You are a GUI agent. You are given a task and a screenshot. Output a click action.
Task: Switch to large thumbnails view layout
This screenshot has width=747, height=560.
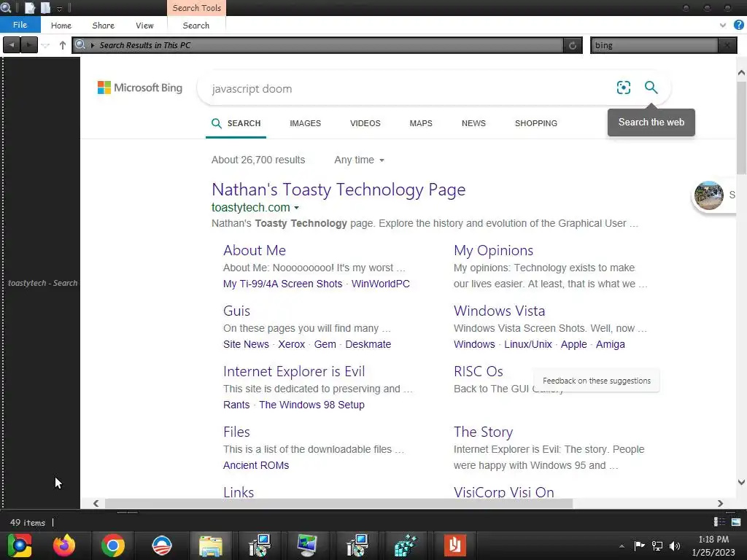736,522
